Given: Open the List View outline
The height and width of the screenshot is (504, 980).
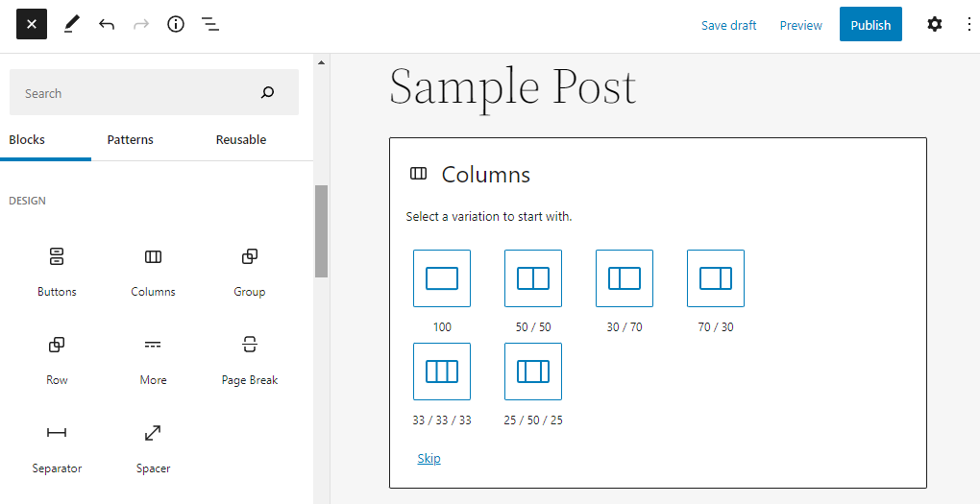Looking at the screenshot, I should click(210, 25).
